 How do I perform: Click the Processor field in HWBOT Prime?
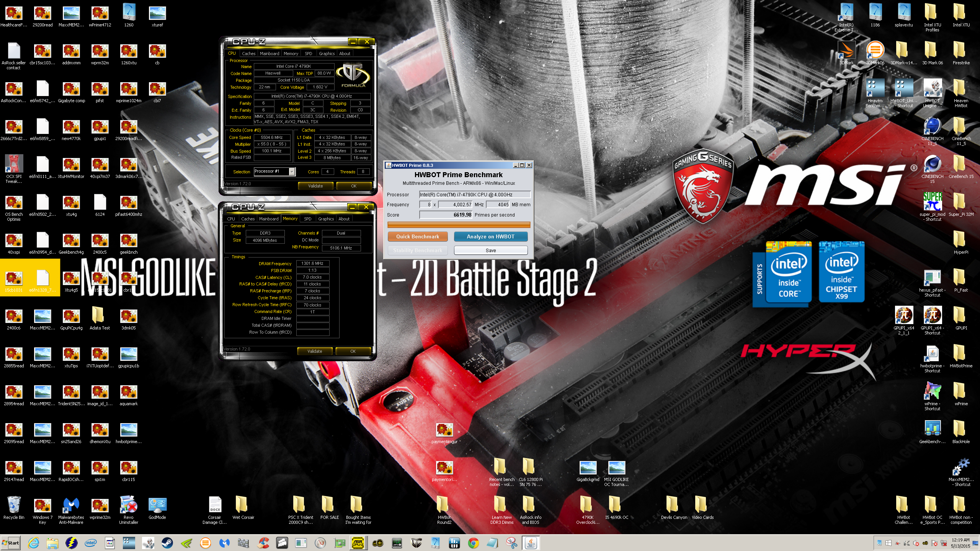[475, 194]
